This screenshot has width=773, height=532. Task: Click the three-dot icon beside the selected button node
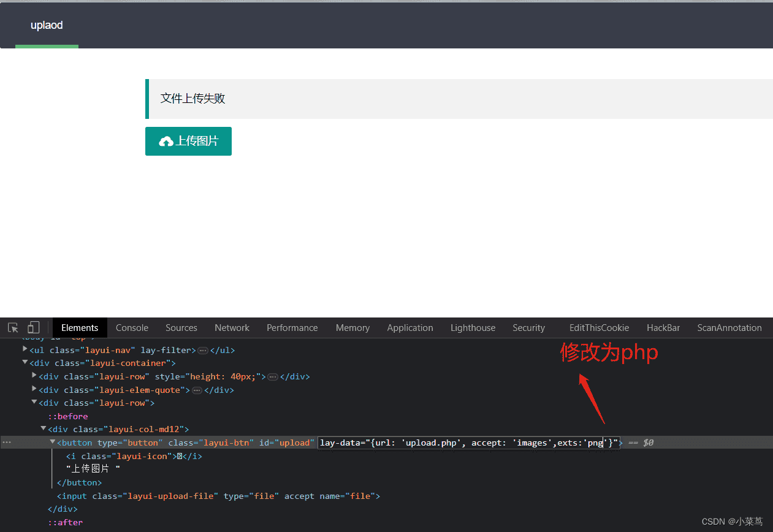click(x=7, y=442)
